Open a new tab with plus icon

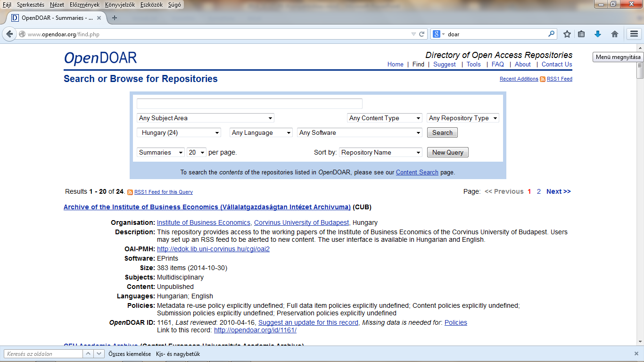[114, 18]
